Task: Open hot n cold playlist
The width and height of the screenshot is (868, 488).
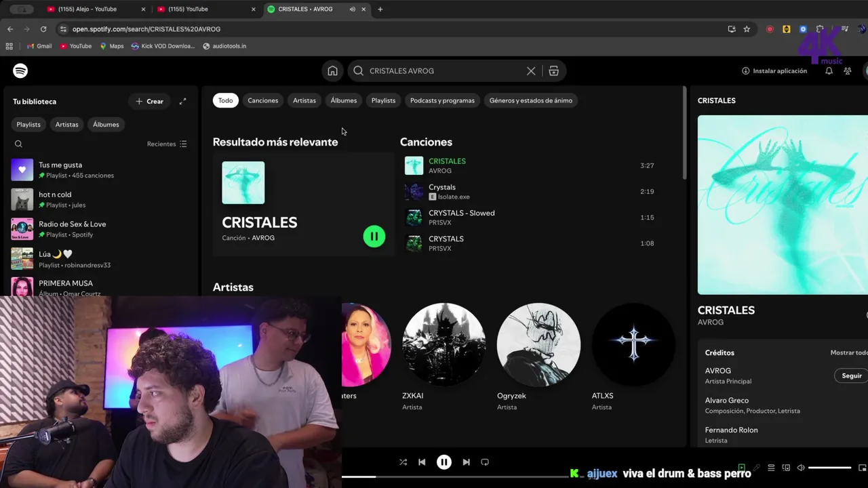Action: tap(100, 199)
